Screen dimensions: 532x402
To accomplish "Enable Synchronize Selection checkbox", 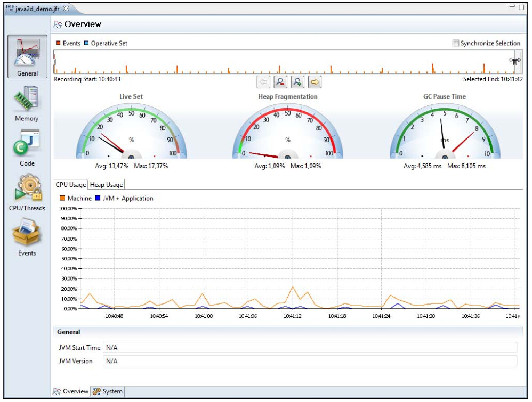I will point(455,44).
